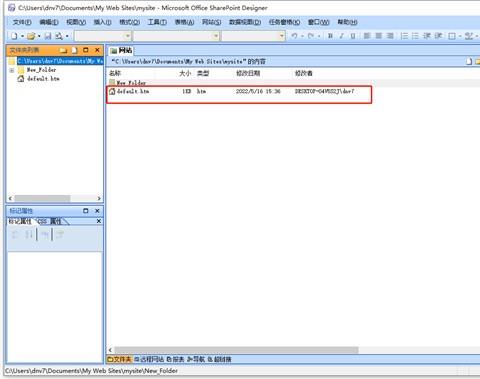The width and height of the screenshot is (480, 379).
Task: Click the numbered list toolbar icon
Action: coord(404,36)
